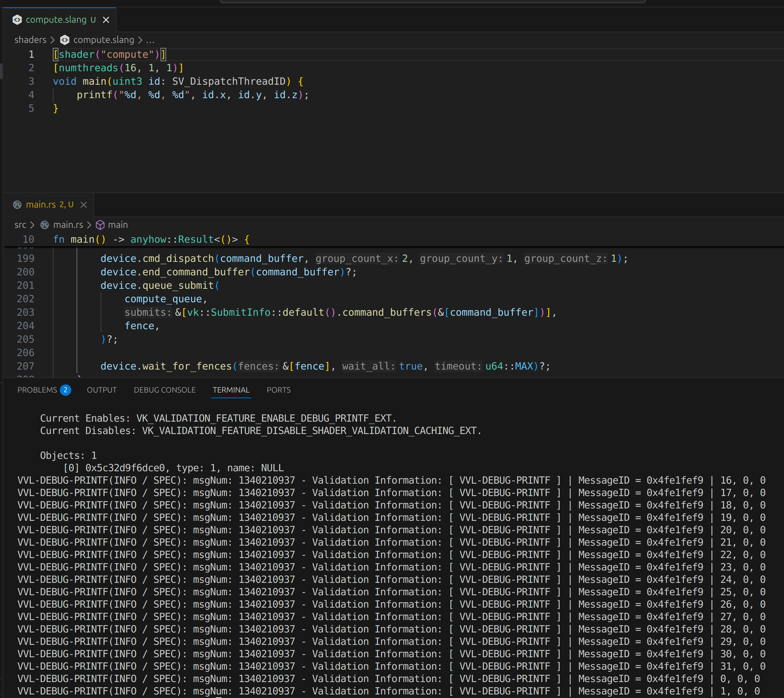Switch to the PROBLEMS panel tab
Screen dimensions: 784x698
pyautogui.click(x=37, y=390)
